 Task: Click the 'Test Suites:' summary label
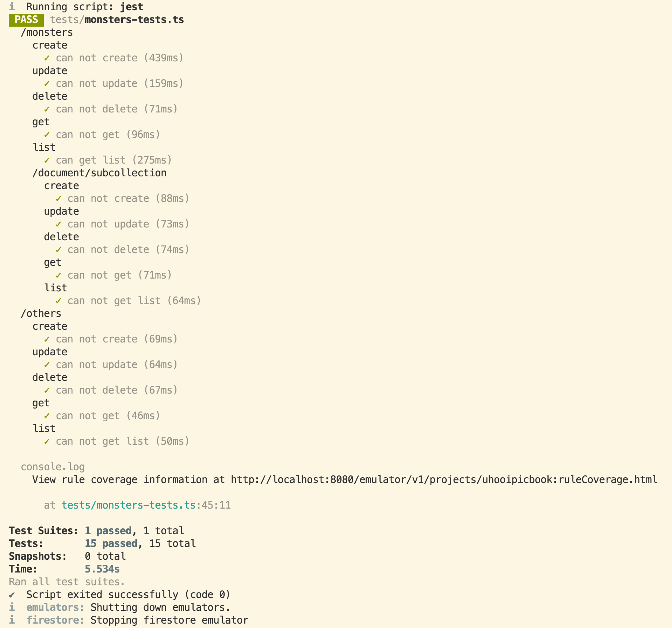[44, 531]
